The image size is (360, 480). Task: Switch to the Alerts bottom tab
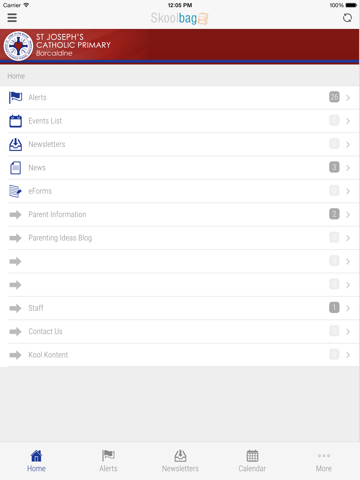(108, 461)
